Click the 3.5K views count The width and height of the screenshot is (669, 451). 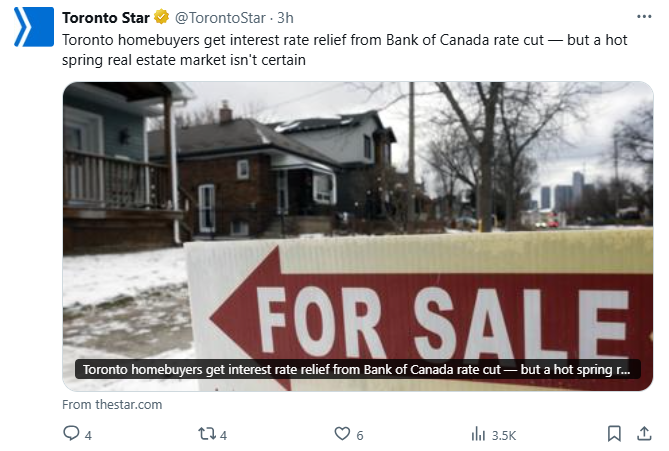(504, 435)
